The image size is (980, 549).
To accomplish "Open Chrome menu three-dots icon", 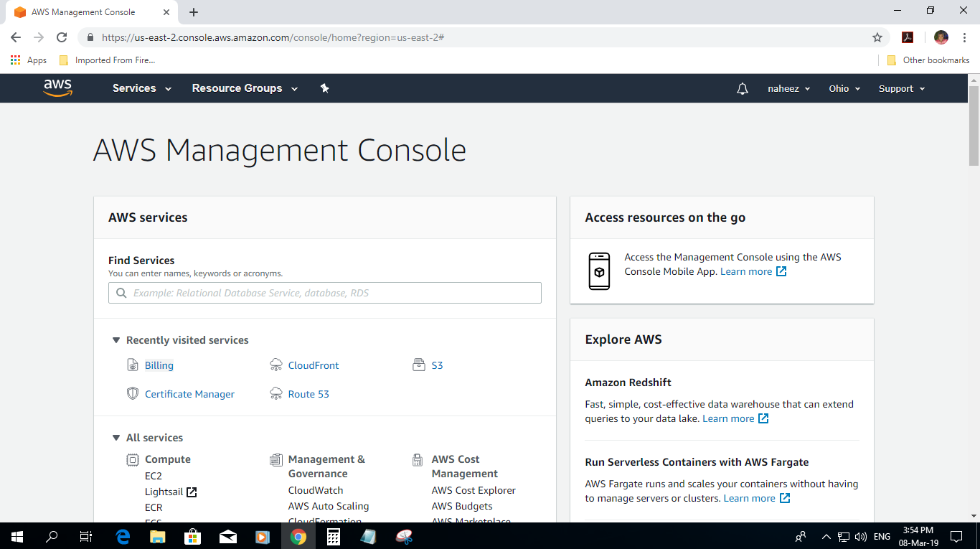I will point(965,37).
